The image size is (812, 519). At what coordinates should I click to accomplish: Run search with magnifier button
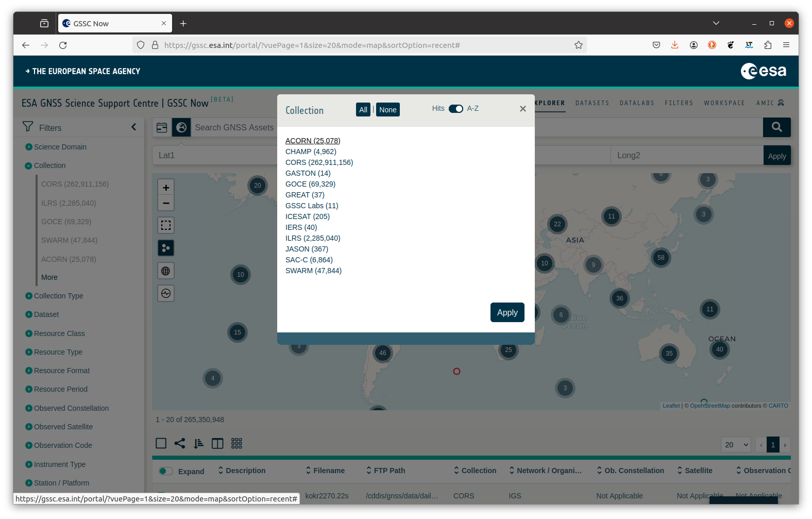[776, 127]
